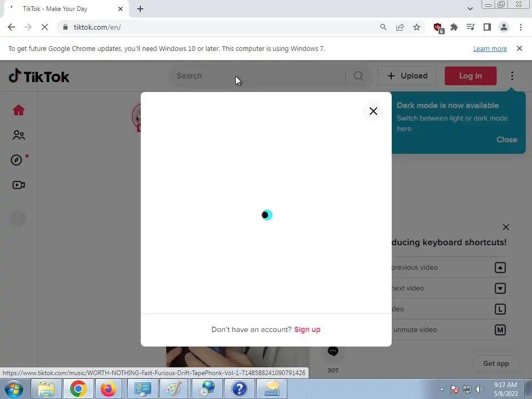Click browser forward arrow
This screenshot has height=399, width=532.
pos(28,27)
